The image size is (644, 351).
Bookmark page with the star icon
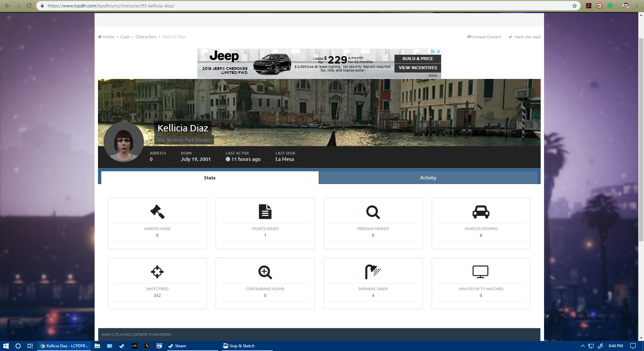575,6
